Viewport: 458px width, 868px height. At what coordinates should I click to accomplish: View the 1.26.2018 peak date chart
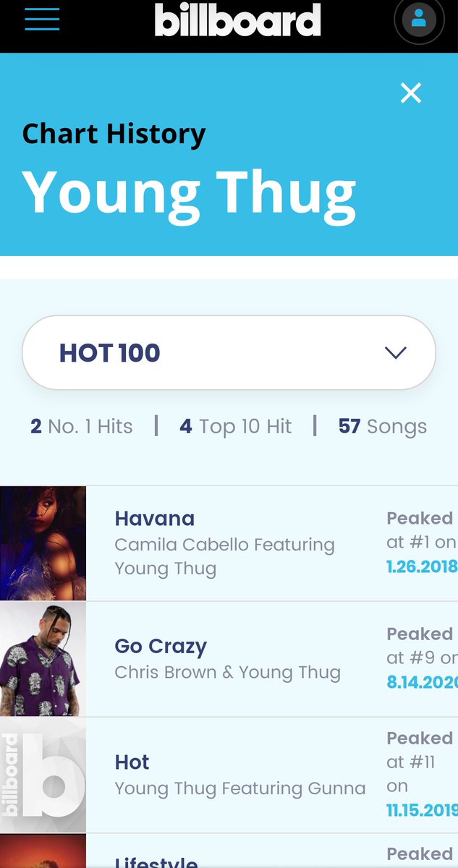(422, 566)
